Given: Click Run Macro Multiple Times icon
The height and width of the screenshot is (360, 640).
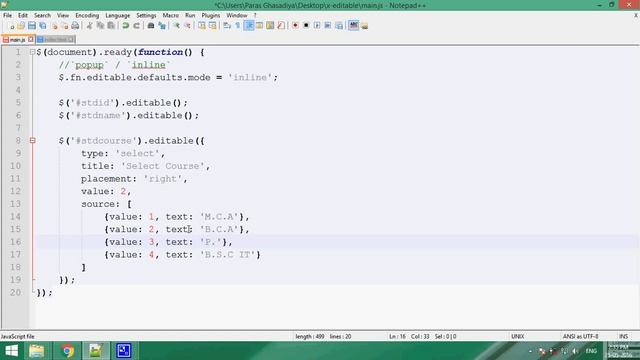Looking at the screenshot, I should pyautogui.click(x=327, y=26).
